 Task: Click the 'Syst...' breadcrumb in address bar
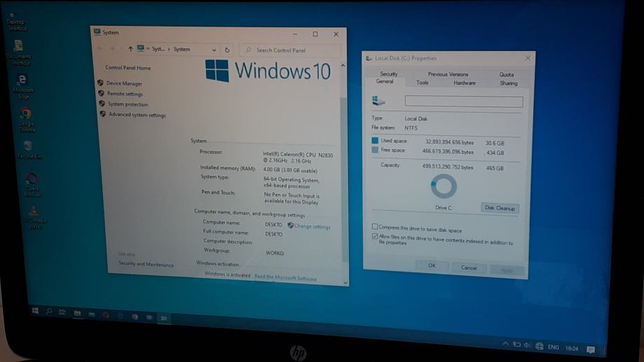coord(158,49)
